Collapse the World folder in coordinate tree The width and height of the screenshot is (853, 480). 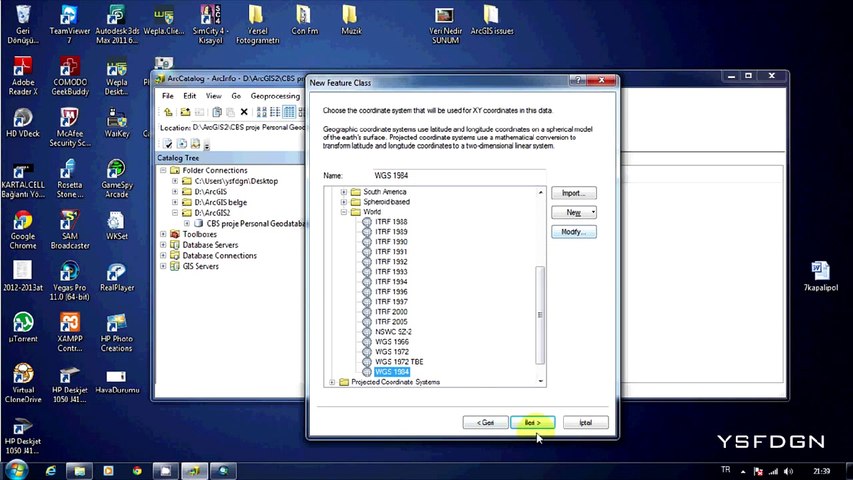pyautogui.click(x=344, y=212)
